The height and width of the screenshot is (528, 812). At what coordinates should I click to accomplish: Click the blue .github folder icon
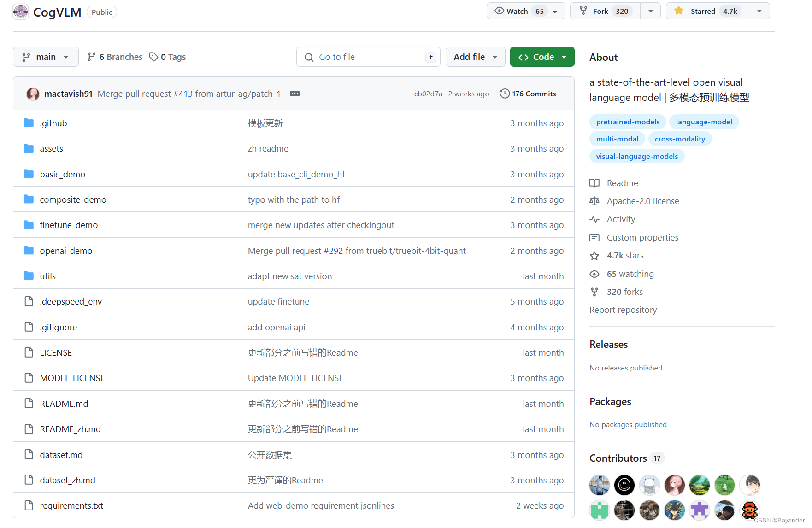tap(29, 123)
